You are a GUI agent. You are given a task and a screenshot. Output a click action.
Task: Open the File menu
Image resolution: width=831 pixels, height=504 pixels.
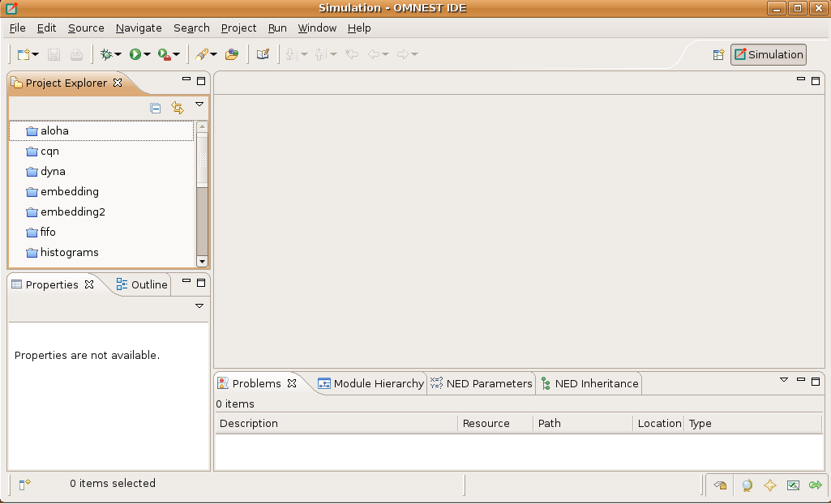click(18, 28)
